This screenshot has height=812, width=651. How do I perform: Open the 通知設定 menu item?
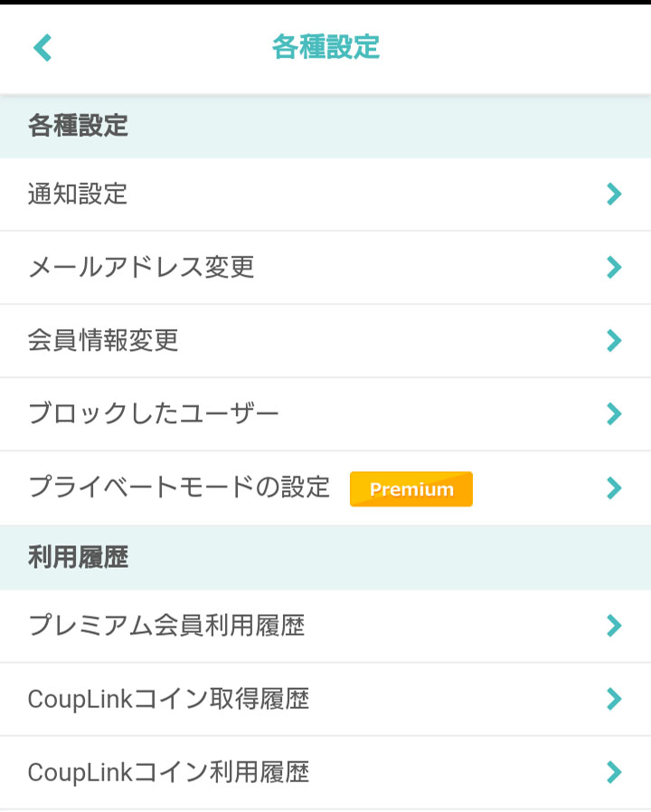point(325,194)
